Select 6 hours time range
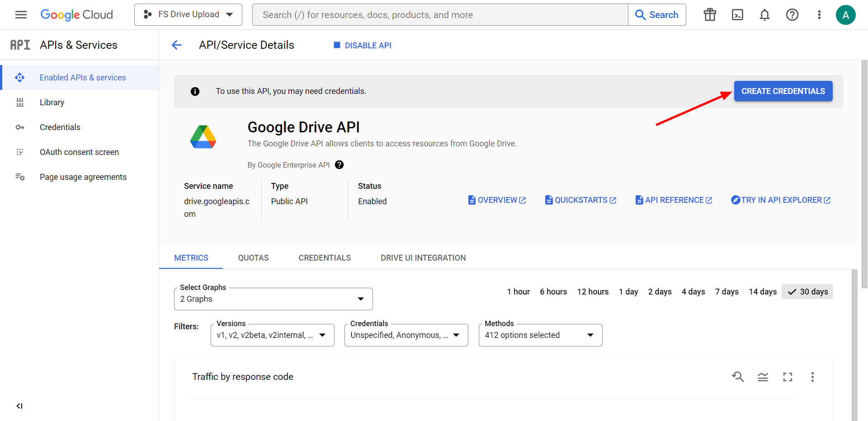The height and width of the screenshot is (421, 868). 553,292
